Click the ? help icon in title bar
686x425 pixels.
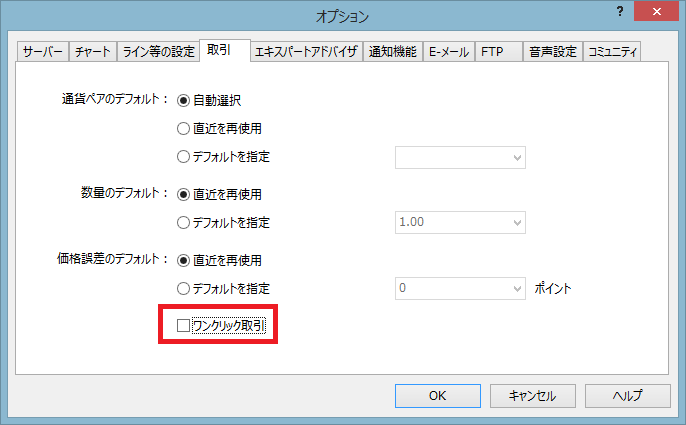(x=620, y=11)
